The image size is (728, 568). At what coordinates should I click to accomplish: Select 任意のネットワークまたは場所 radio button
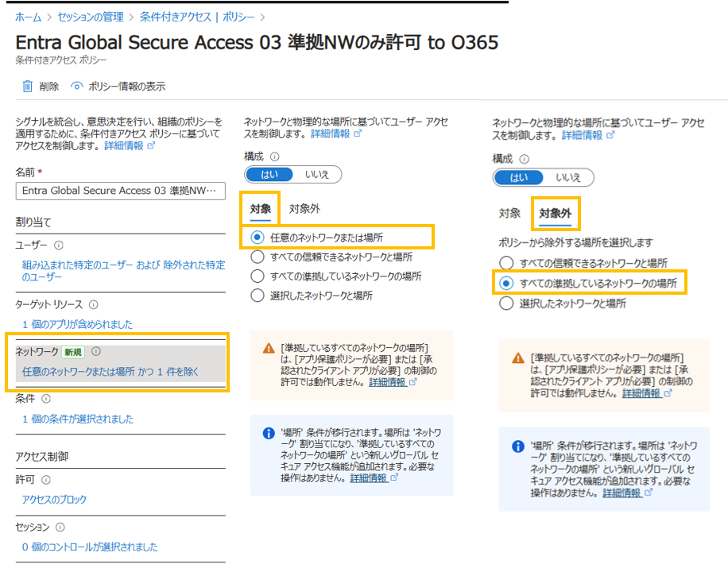click(x=258, y=238)
